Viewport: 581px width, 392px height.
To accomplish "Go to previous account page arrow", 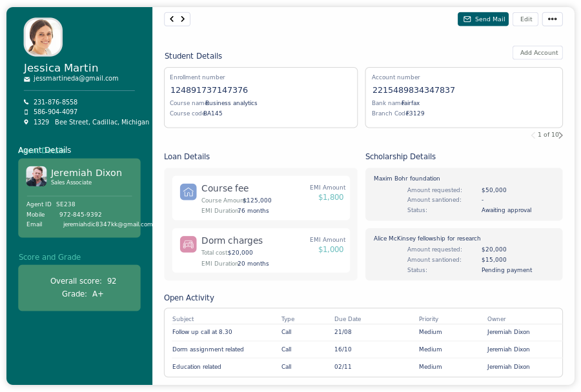I will click(x=533, y=135).
